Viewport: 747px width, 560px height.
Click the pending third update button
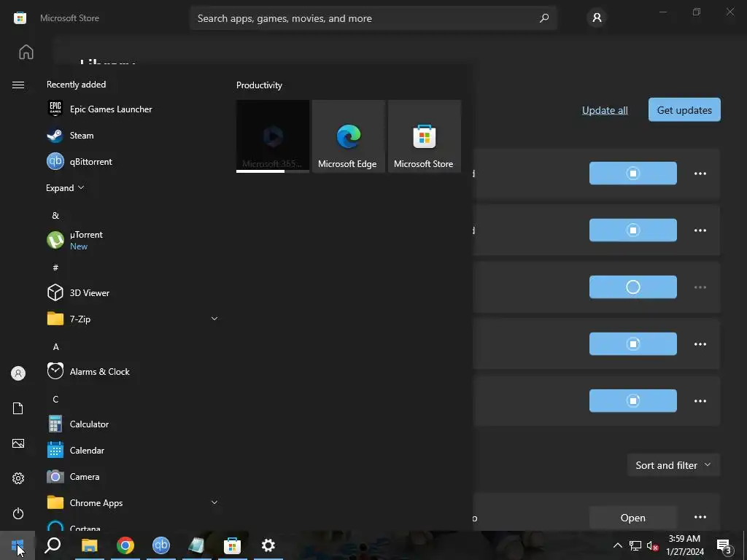click(x=632, y=287)
